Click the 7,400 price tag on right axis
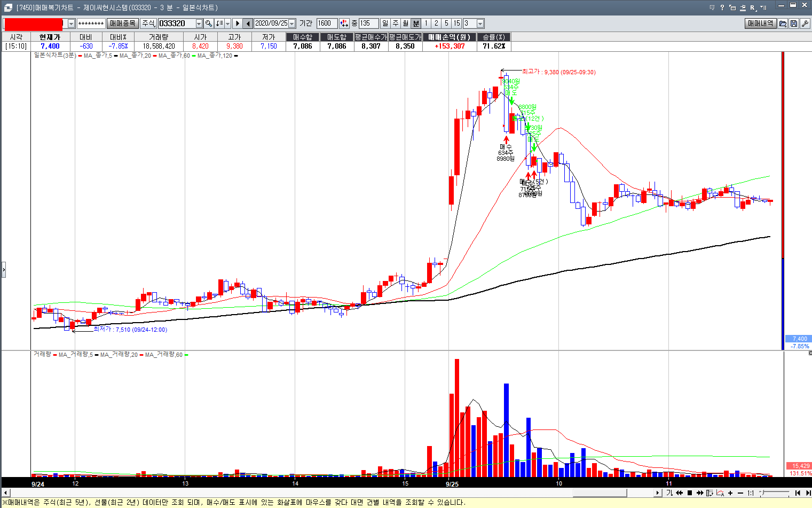Screen dimensions: 812x508 (x=799, y=339)
